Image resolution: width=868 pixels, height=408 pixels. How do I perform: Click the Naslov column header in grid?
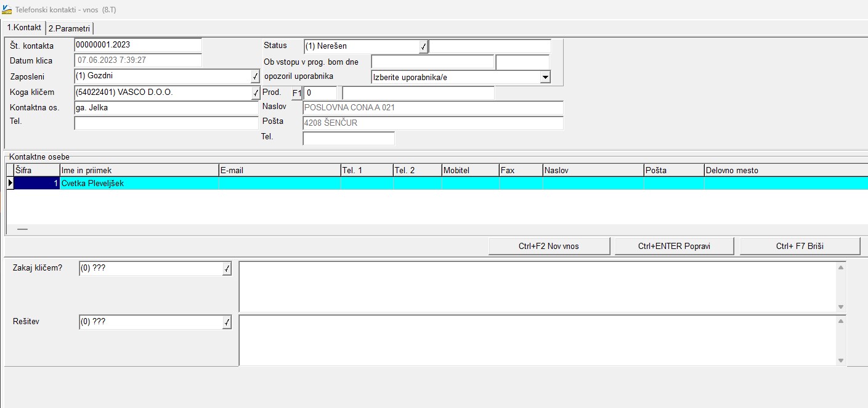pyautogui.click(x=593, y=170)
